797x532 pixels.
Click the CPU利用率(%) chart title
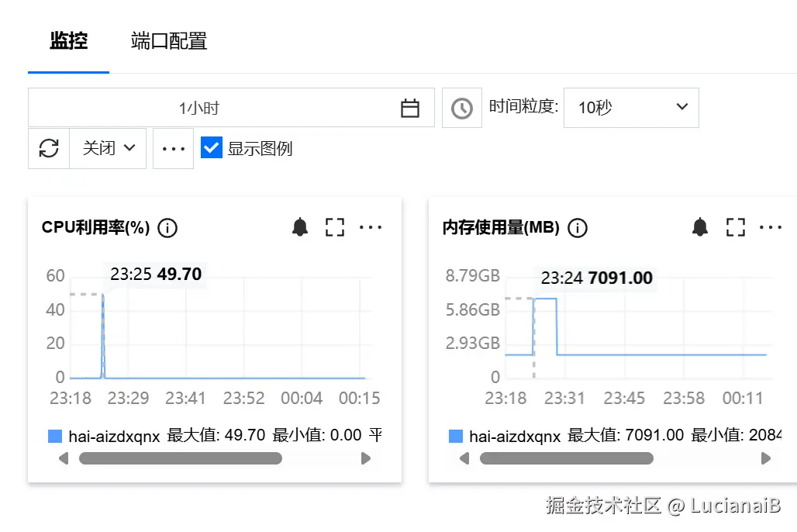(x=95, y=227)
